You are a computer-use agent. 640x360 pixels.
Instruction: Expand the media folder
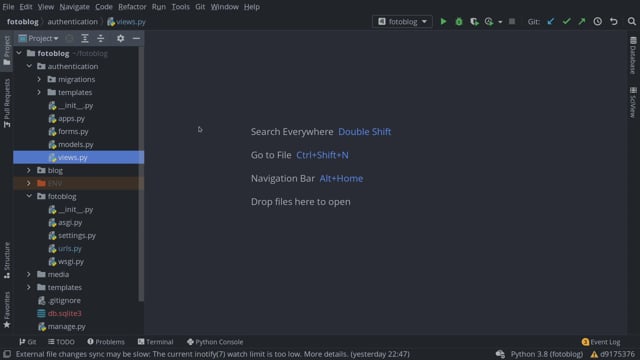coord(29,274)
